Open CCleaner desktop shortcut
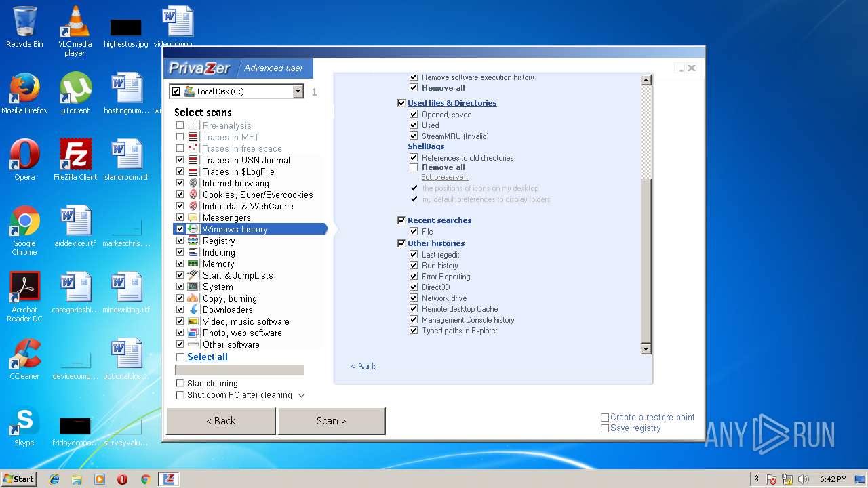The width and height of the screenshot is (868, 488). [24, 359]
